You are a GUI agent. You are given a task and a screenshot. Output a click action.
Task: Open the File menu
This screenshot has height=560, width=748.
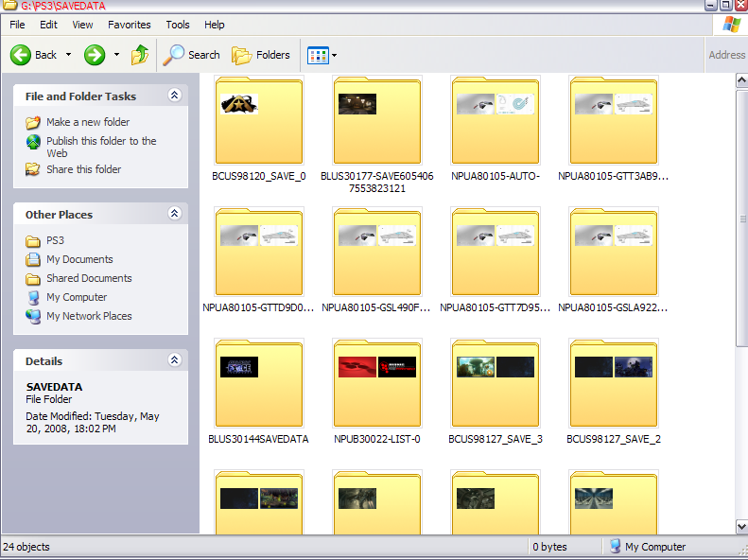[x=17, y=25]
